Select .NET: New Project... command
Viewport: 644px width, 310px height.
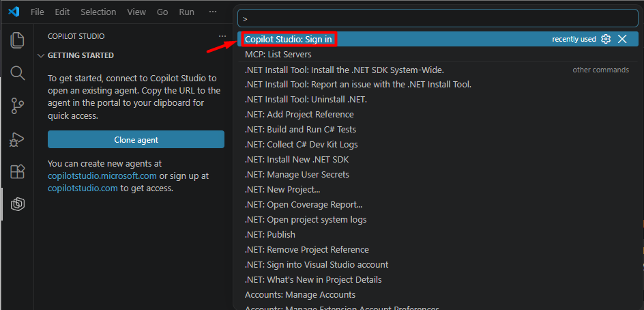pos(438,190)
